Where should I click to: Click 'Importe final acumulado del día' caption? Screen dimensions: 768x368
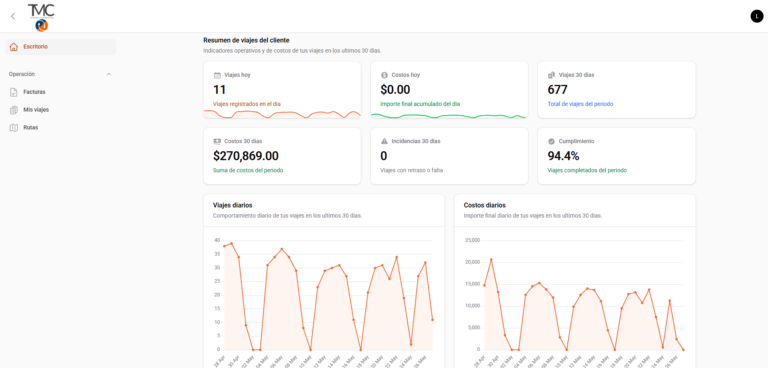(420, 104)
